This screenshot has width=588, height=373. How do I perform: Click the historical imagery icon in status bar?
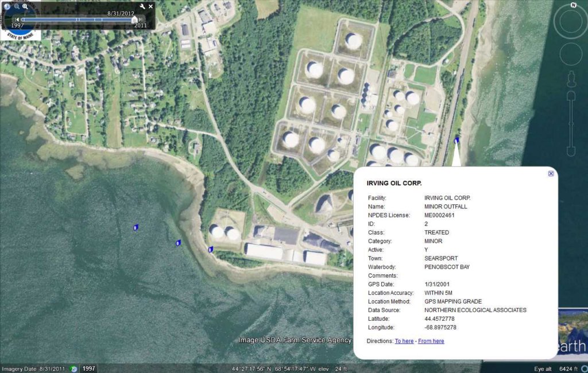tap(74, 369)
